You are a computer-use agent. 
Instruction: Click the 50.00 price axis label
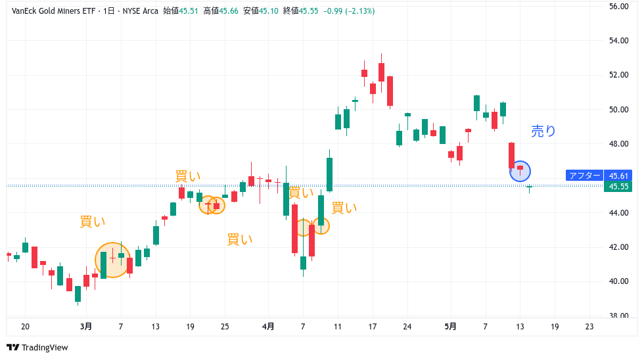(618, 109)
